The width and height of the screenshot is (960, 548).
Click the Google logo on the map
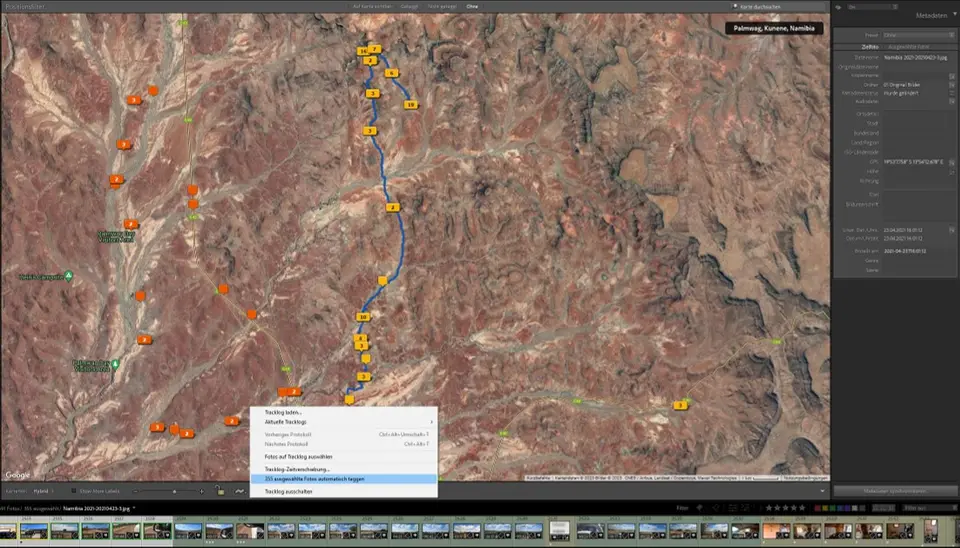click(17, 475)
